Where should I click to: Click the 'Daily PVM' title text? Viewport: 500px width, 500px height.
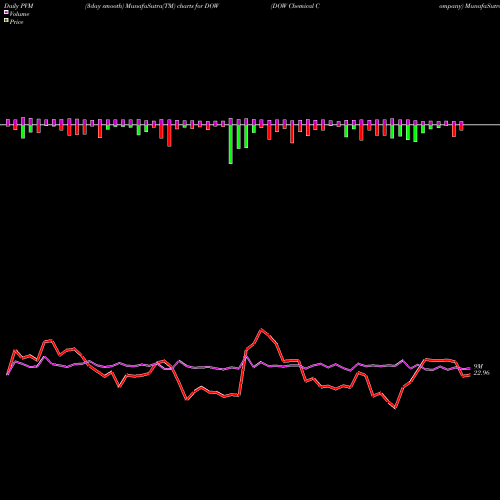19,6
